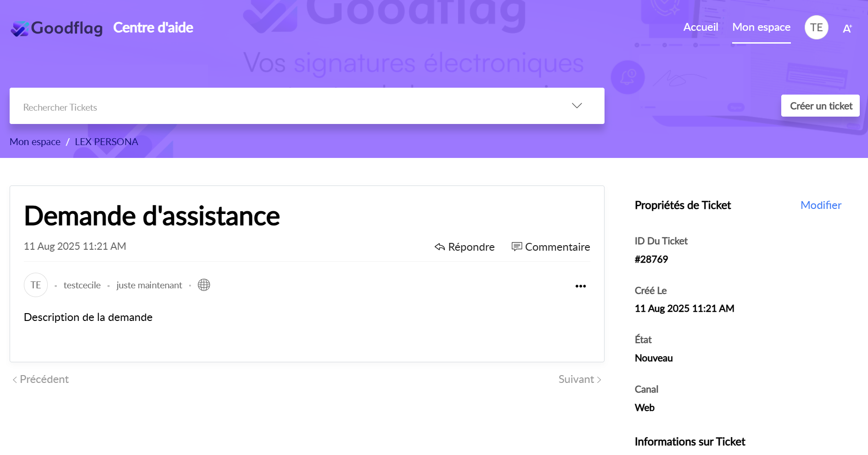
Task: Click the font size A+ icon
Action: 847,28
